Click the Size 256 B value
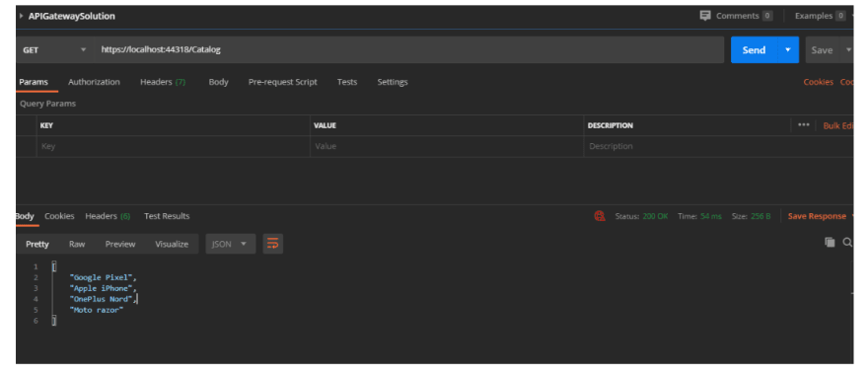The image size is (868, 376). click(760, 216)
